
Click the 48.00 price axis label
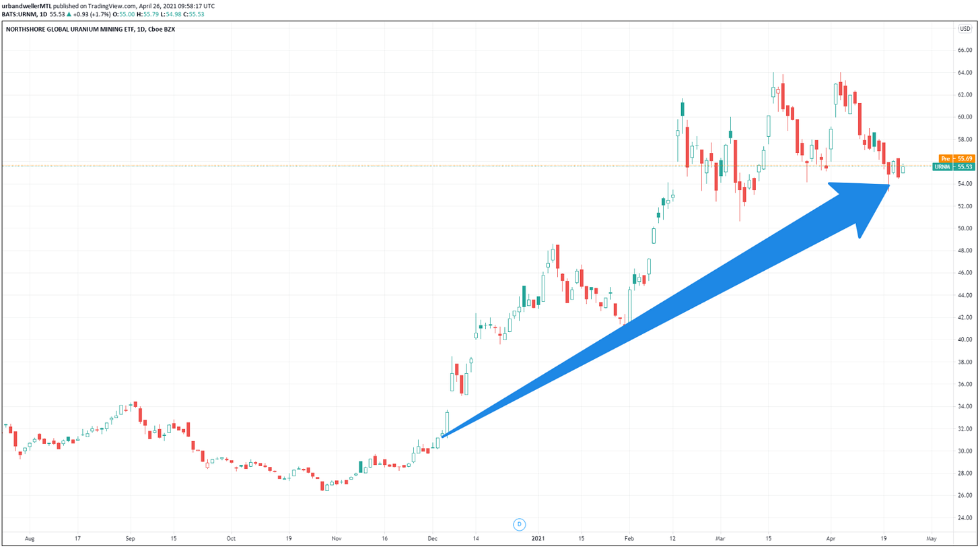point(965,251)
